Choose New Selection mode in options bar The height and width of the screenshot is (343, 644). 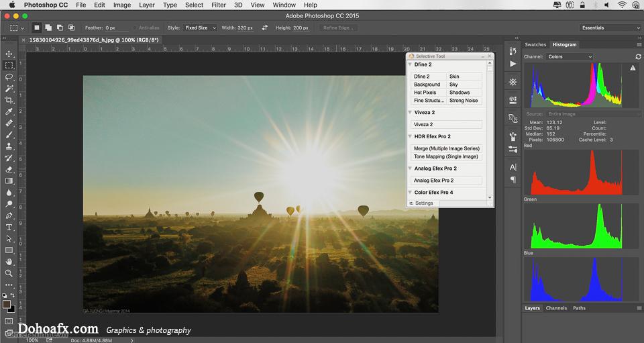tap(36, 28)
